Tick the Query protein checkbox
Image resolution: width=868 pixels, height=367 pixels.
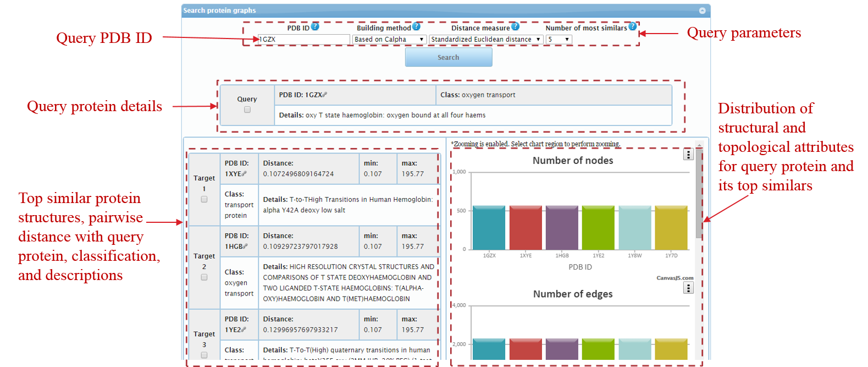point(247,109)
